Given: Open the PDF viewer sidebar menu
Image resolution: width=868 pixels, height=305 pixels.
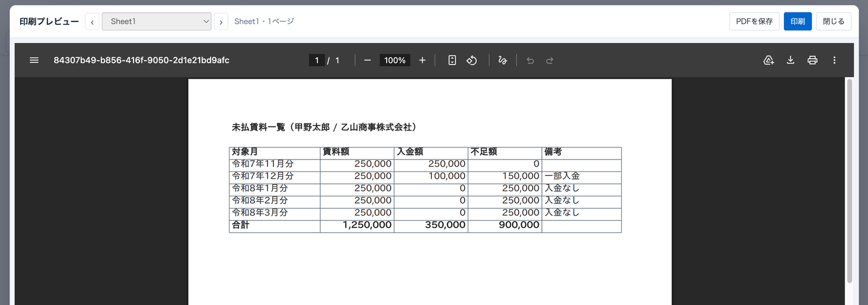Looking at the screenshot, I should pos(34,60).
